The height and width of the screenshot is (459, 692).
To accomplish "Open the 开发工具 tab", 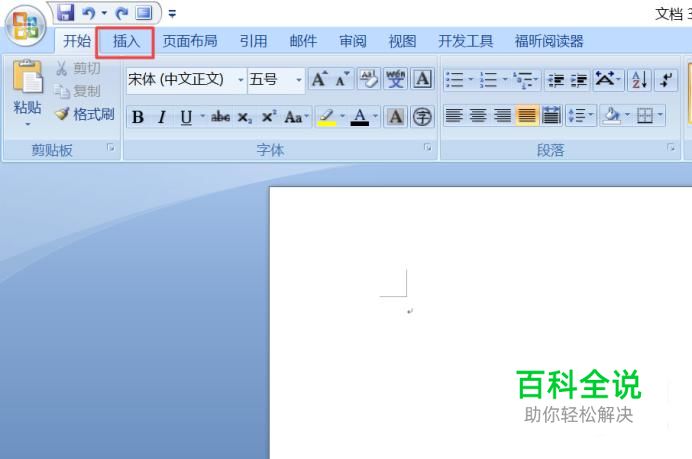I will (465, 41).
